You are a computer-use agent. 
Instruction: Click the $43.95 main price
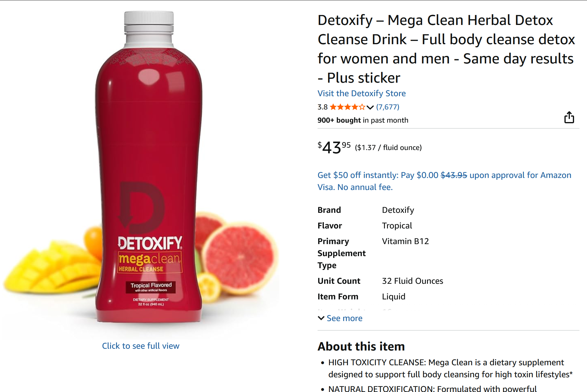(x=334, y=147)
